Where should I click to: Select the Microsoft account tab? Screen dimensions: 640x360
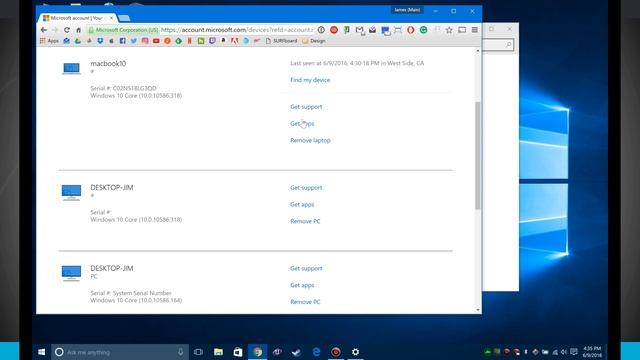coord(77,18)
